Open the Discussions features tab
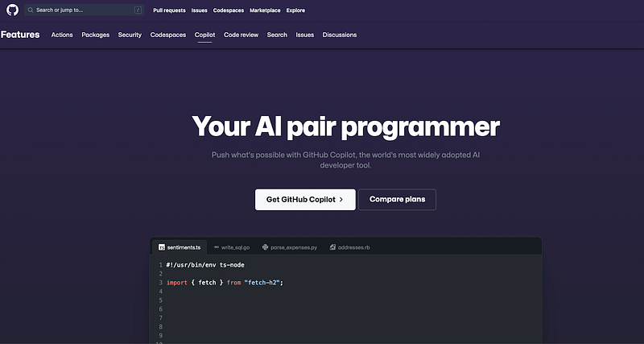 coord(340,35)
